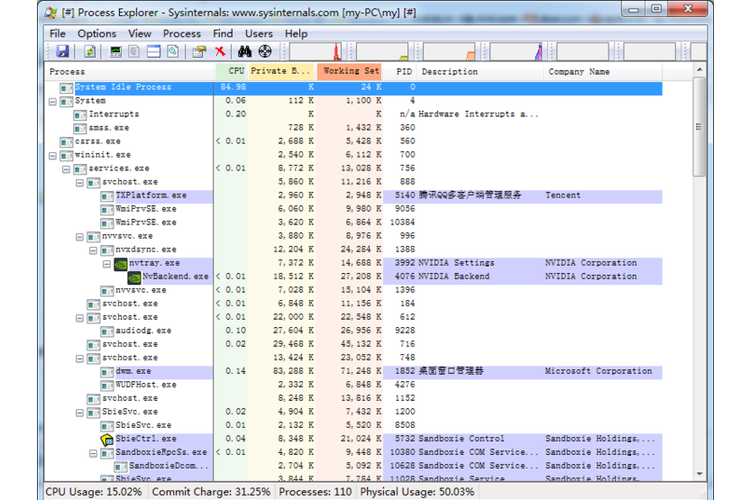Collapse the services.exe tree node
Image resolution: width=750 pixels, height=500 pixels.
[x=66, y=169]
